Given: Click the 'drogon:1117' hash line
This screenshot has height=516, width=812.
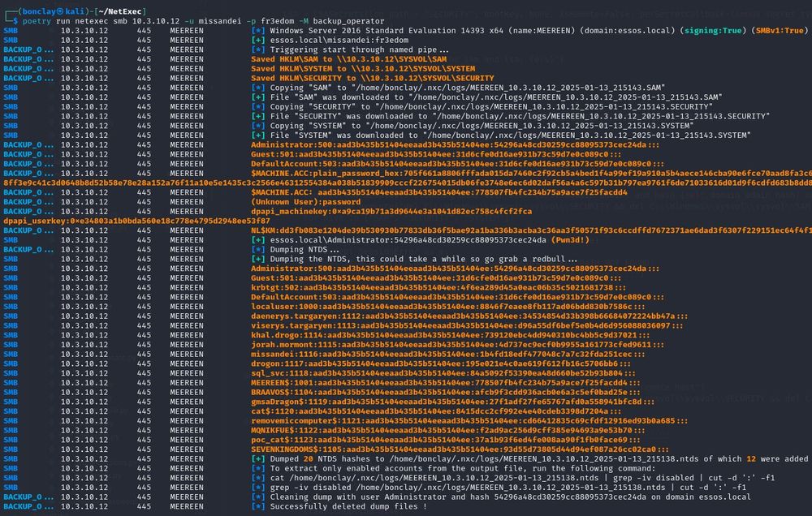Looking at the screenshot, I should click(441, 363).
